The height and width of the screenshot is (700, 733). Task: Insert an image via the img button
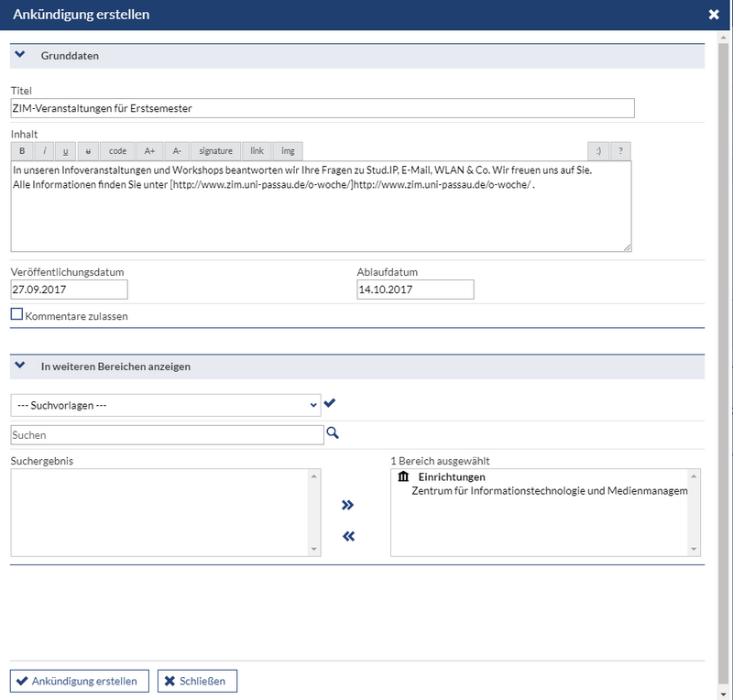(288, 151)
